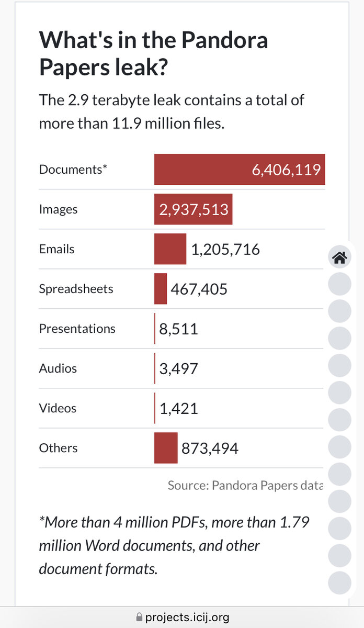The width and height of the screenshot is (364, 628).
Task: Select the footnote about 4 million PDFs
Action: 174,546
